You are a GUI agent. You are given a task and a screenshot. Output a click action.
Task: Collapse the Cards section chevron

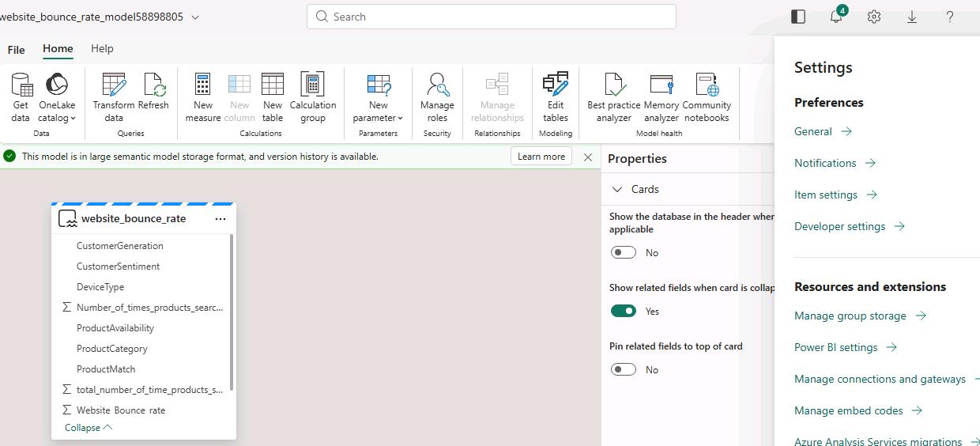point(617,190)
